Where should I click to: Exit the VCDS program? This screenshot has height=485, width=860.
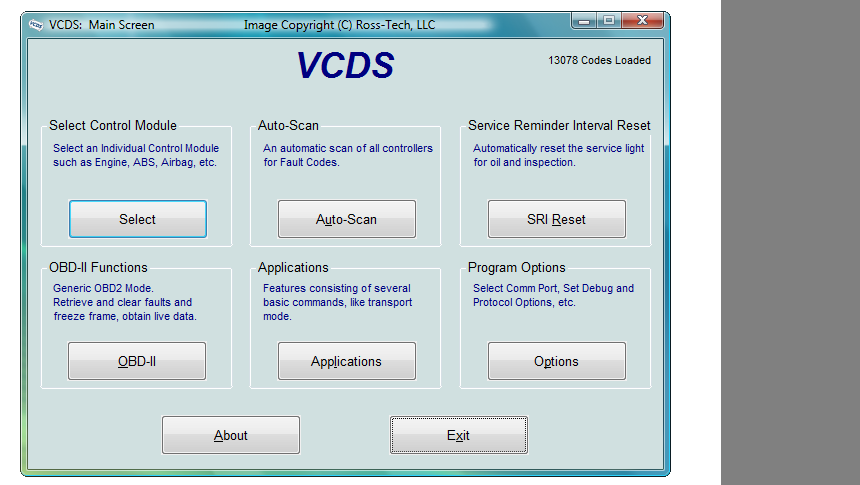(459, 435)
